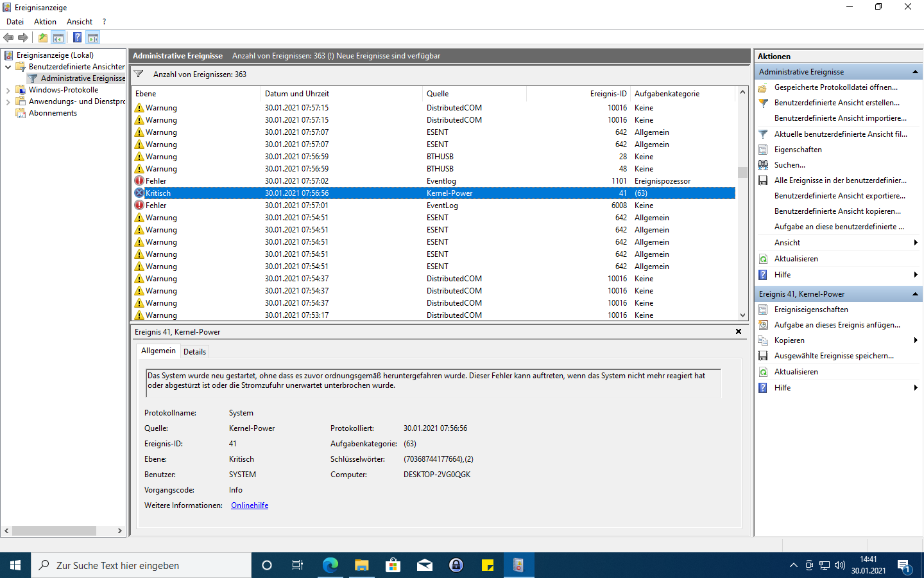Click Benutzerdefinierte Ansicht kopieren action
Viewport: 924px width, 578px height.
point(837,211)
